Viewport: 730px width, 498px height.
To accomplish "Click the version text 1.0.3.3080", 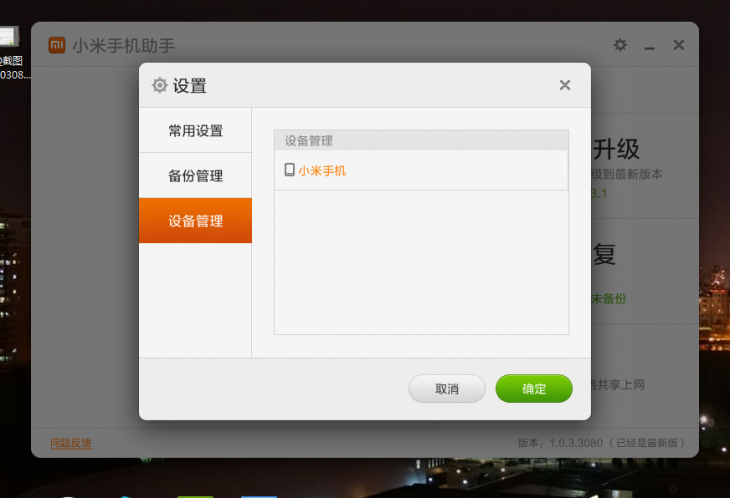I will [x=576, y=443].
